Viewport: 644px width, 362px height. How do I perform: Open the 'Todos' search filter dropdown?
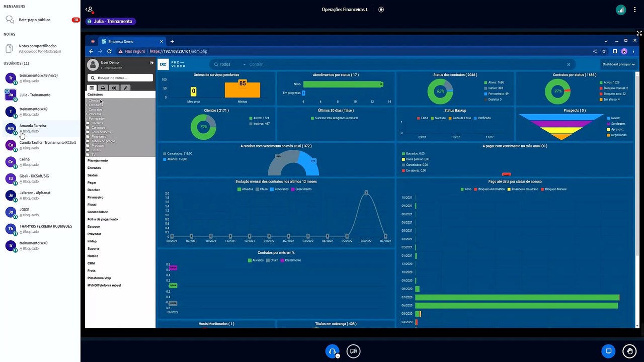click(x=230, y=64)
